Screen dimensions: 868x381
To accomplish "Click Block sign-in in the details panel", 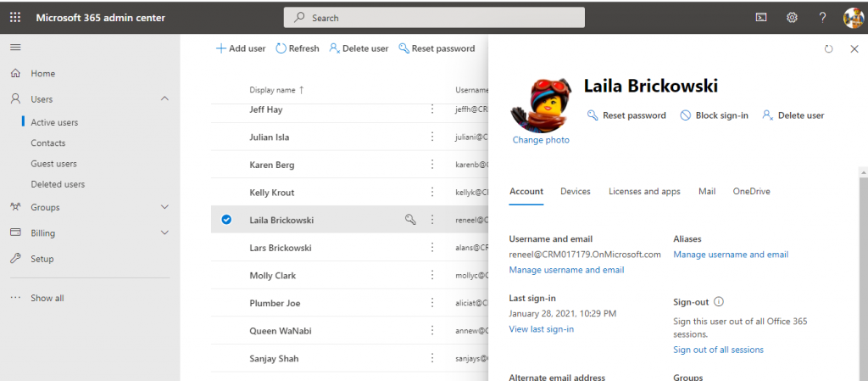I will (714, 115).
